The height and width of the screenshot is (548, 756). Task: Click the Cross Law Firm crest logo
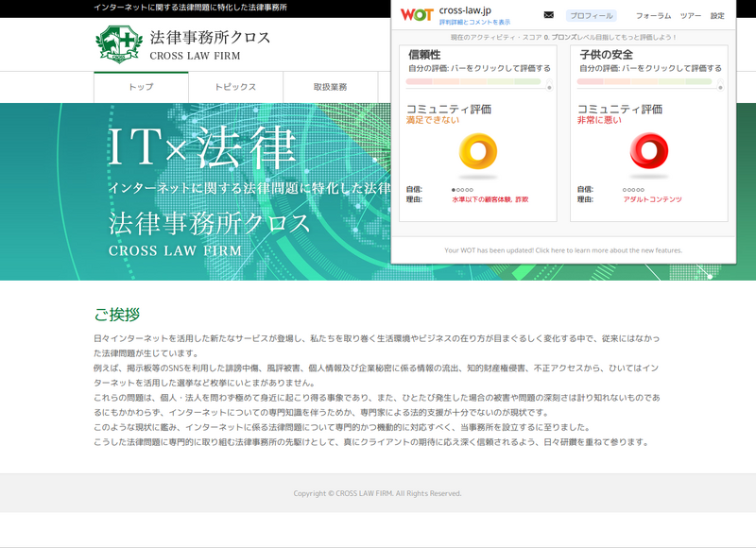pos(119,44)
